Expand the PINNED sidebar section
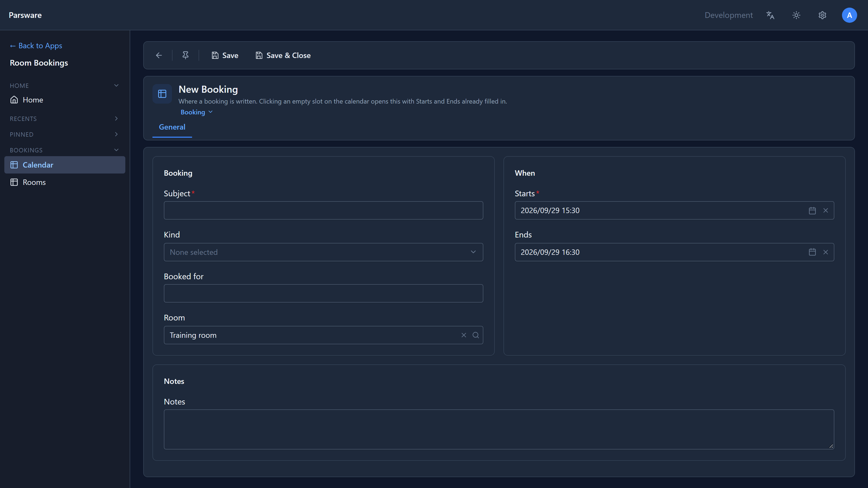Image resolution: width=868 pixels, height=488 pixels. [x=116, y=134]
